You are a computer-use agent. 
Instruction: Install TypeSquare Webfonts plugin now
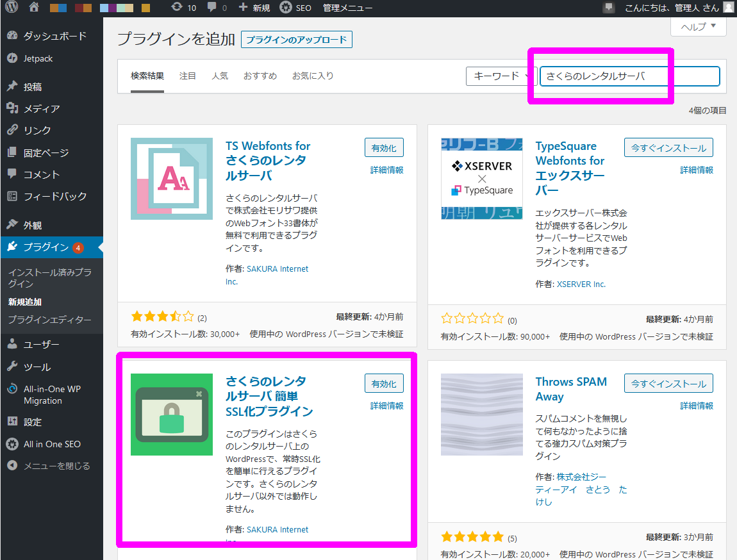click(x=668, y=147)
